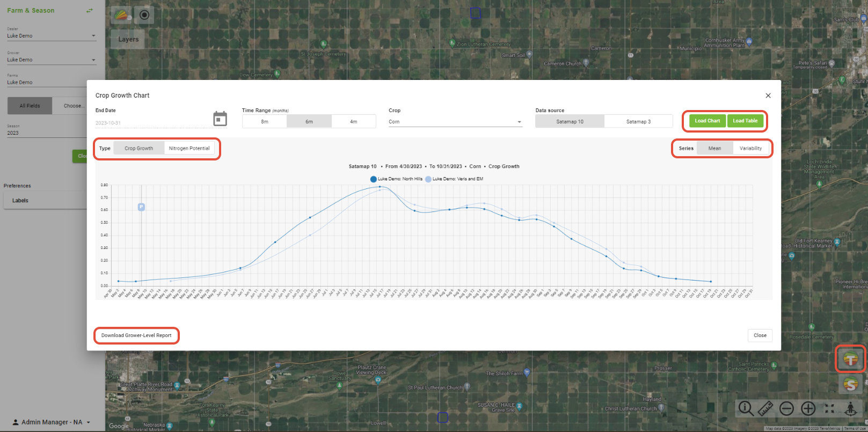Image resolution: width=868 pixels, height=432 pixels.
Task: Open the S layer tool on map
Action: click(851, 384)
